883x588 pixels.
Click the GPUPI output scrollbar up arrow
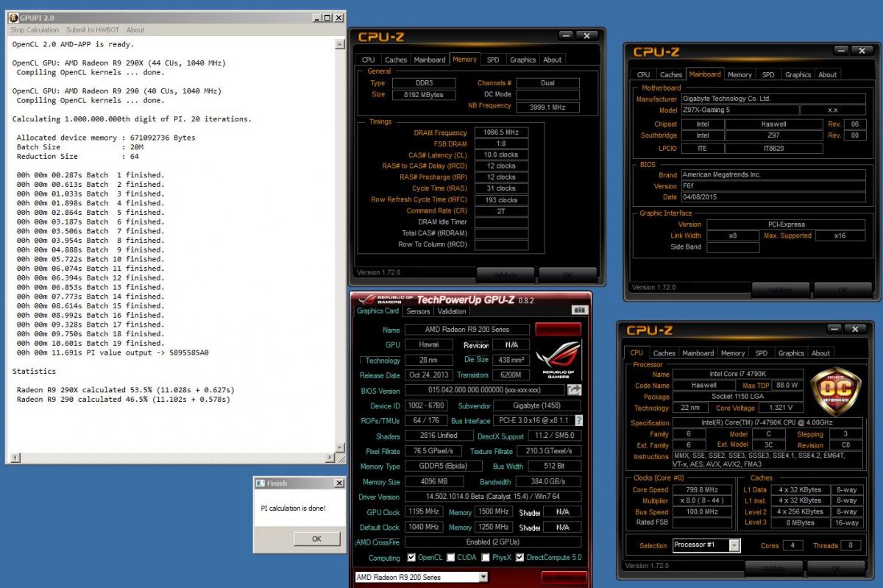(340, 44)
